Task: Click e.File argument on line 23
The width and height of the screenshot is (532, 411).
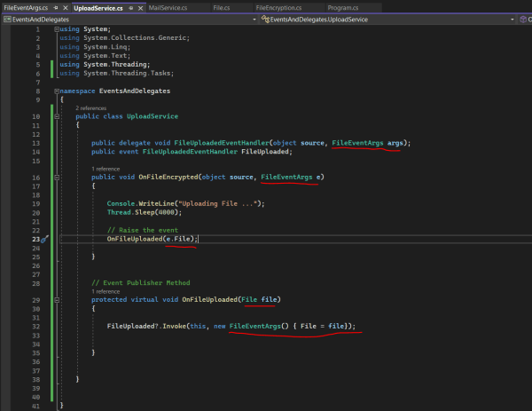Action: coord(180,239)
